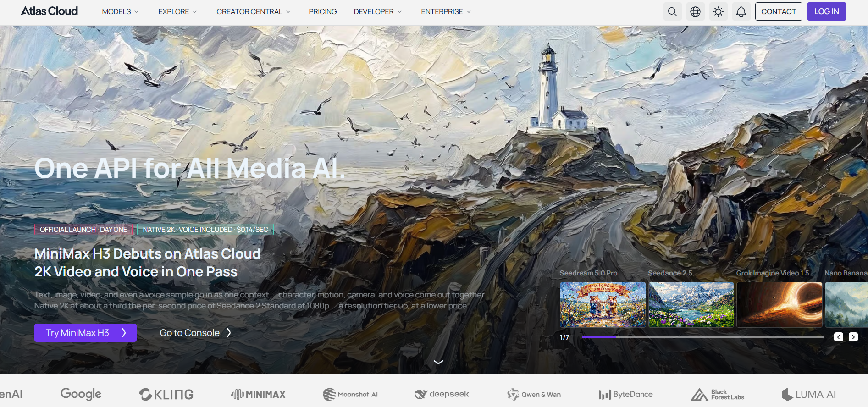The image size is (868, 407).
Task: Click the scroll-down chevron under hero
Action: (x=438, y=362)
